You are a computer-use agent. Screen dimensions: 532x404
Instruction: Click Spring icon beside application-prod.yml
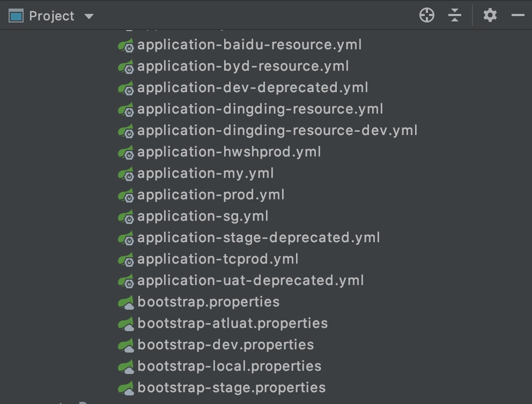click(x=125, y=195)
